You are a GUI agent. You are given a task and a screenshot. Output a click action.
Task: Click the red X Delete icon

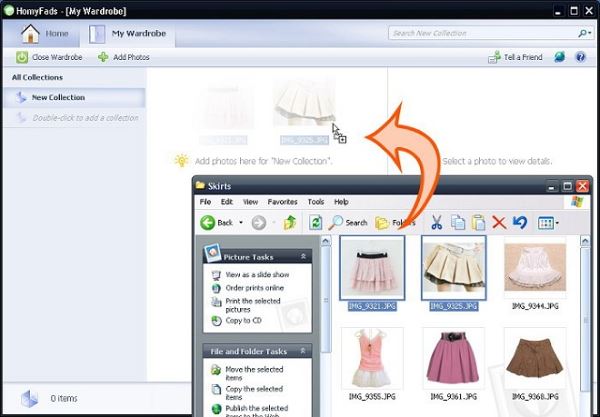click(499, 223)
